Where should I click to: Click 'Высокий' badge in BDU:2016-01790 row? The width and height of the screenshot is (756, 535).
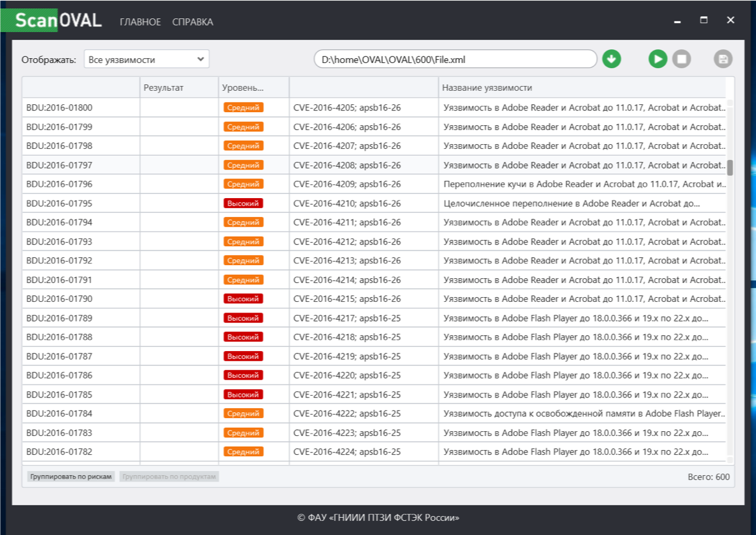(x=243, y=299)
